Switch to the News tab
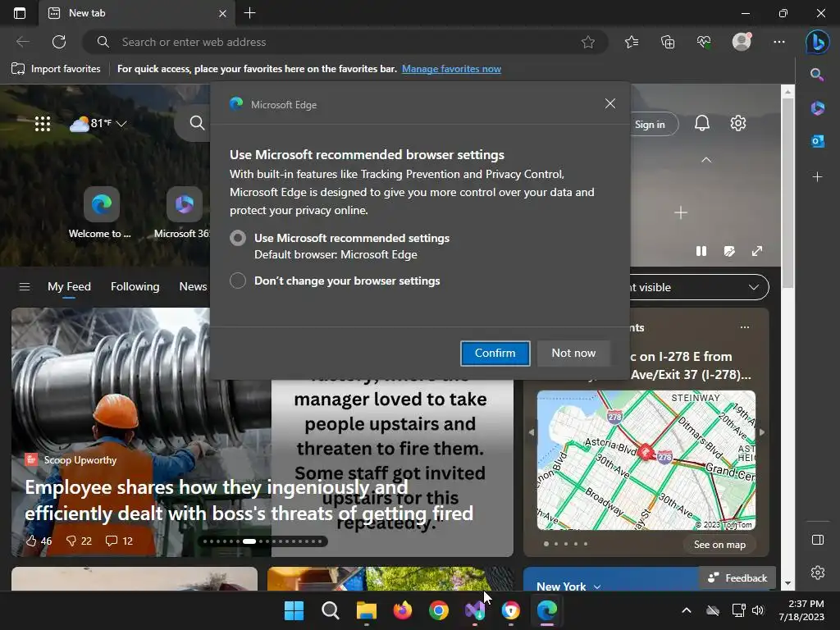The width and height of the screenshot is (840, 630). tap(193, 286)
